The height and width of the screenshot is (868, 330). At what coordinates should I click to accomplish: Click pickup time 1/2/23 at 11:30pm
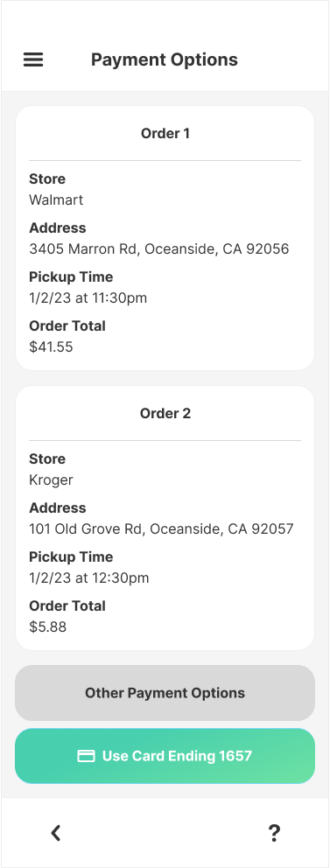[88, 298]
